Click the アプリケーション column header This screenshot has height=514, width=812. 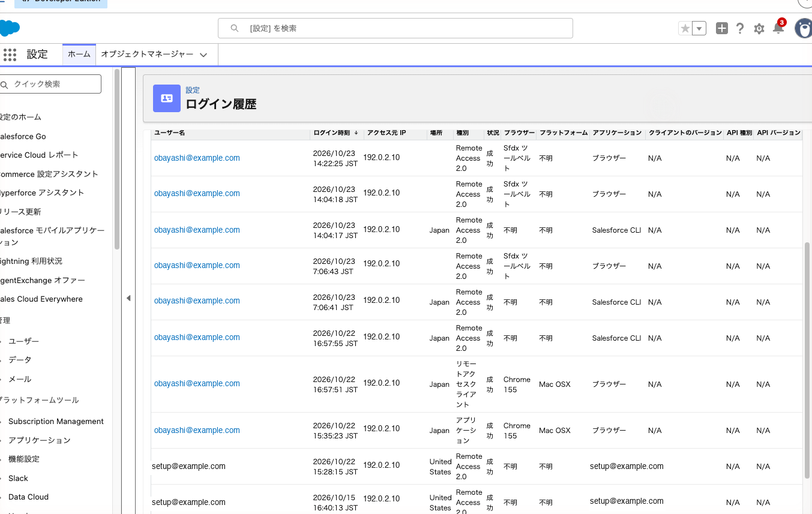pos(617,133)
